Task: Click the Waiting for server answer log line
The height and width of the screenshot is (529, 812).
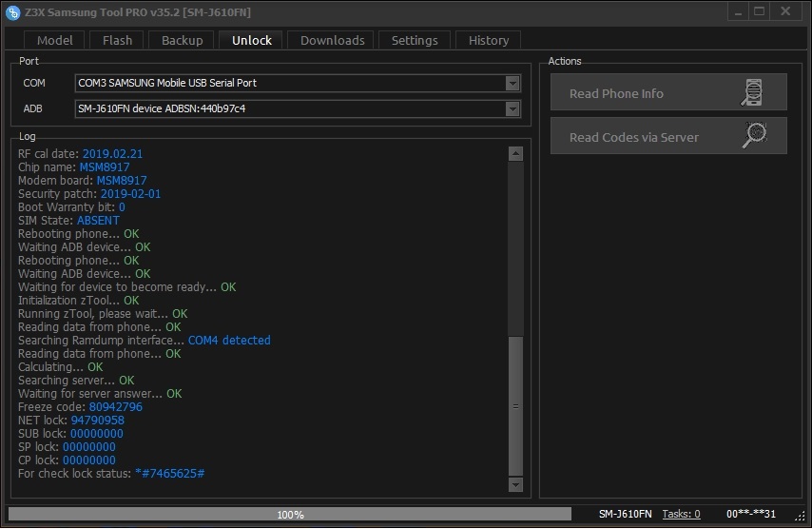Action: coord(100,394)
